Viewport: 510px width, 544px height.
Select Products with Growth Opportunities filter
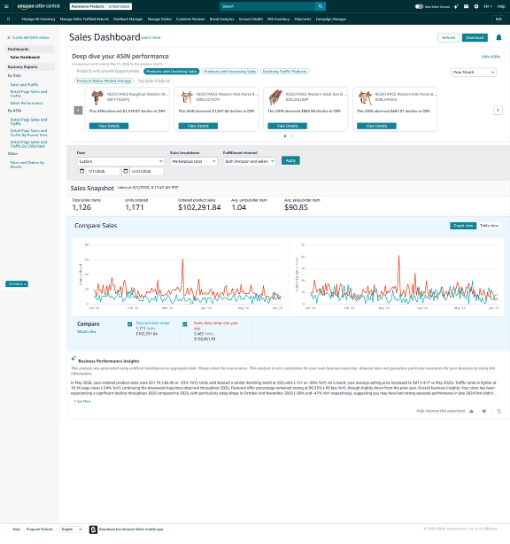[108, 71]
